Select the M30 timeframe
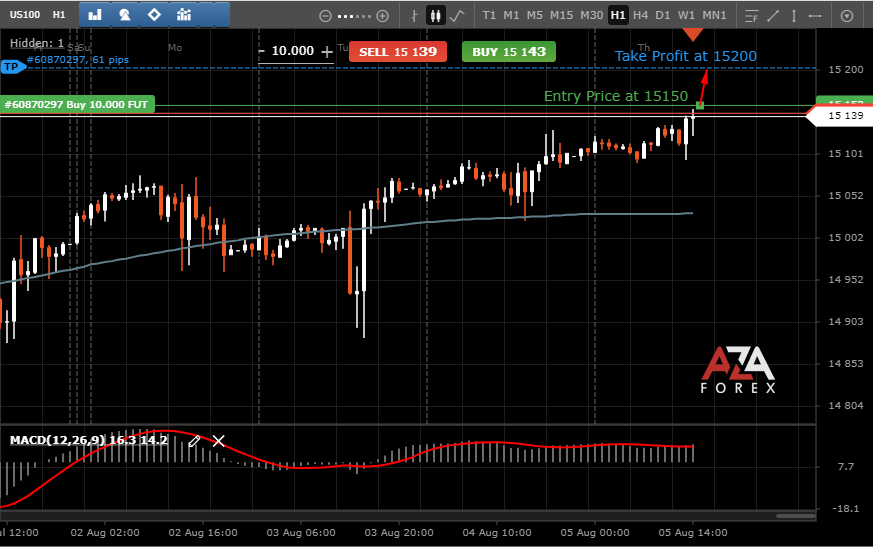The width and height of the screenshot is (873, 547). pos(591,15)
